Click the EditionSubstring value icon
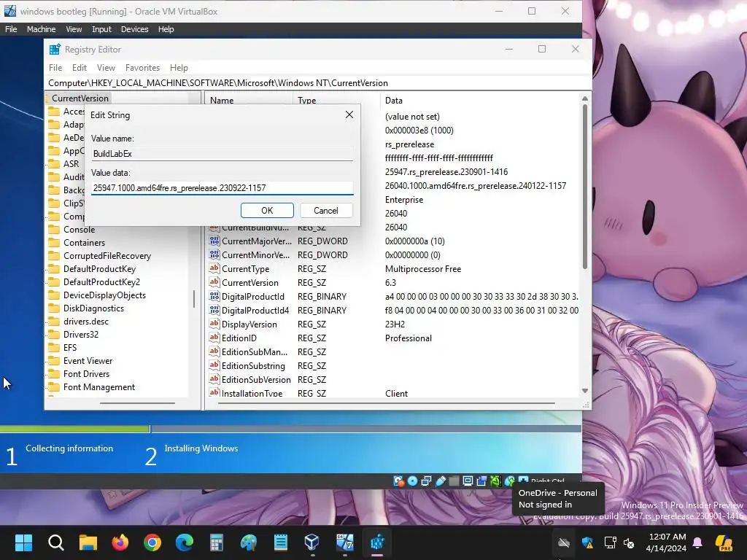 [x=214, y=365]
